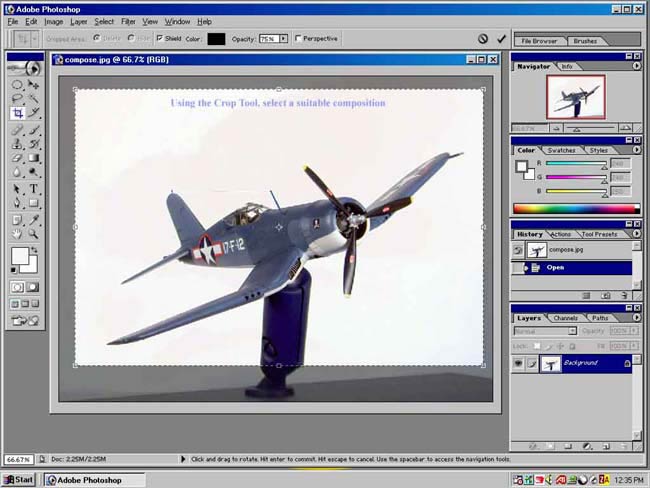Screen dimensions: 650x488
Task: Select the Elliptical Marquee tool
Action: [17, 85]
